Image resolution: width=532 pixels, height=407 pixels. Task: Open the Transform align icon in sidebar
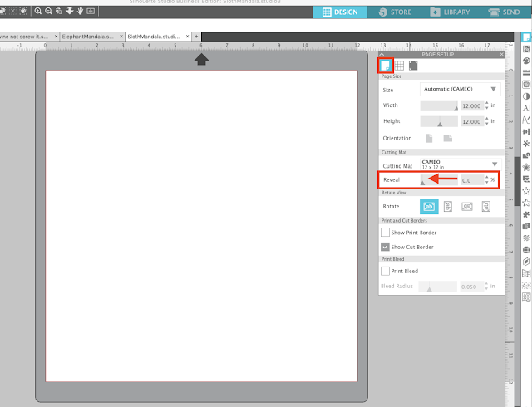(x=526, y=132)
